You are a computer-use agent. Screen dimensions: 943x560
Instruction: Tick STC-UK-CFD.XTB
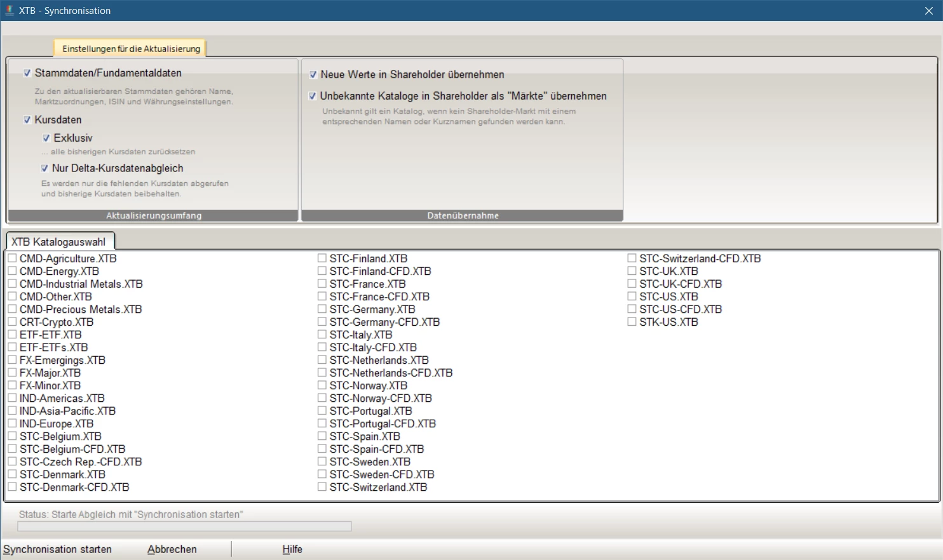click(632, 284)
